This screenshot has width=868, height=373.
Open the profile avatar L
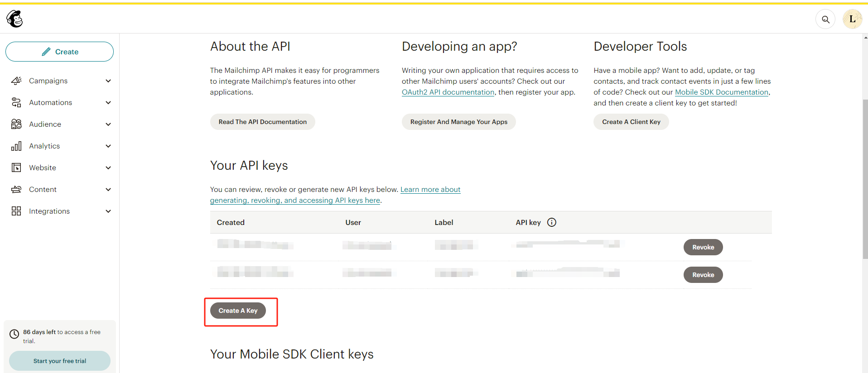pos(852,19)
